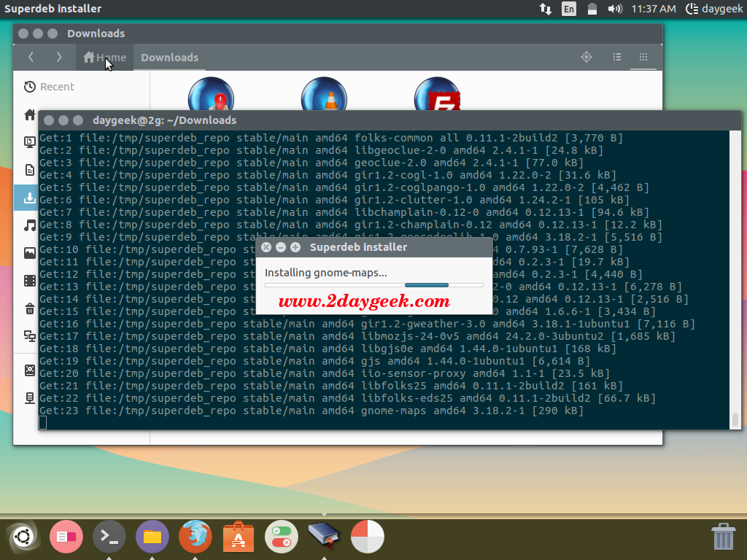
Task: Click terminal line Get:23 gnome-maps
Action: point(311,411)
